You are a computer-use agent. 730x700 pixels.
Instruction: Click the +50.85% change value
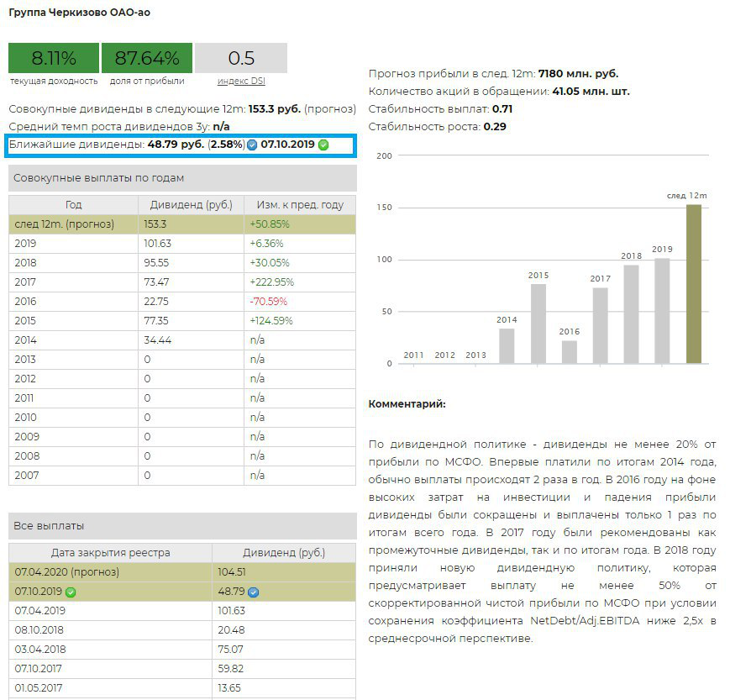click(x=270, y=224)
